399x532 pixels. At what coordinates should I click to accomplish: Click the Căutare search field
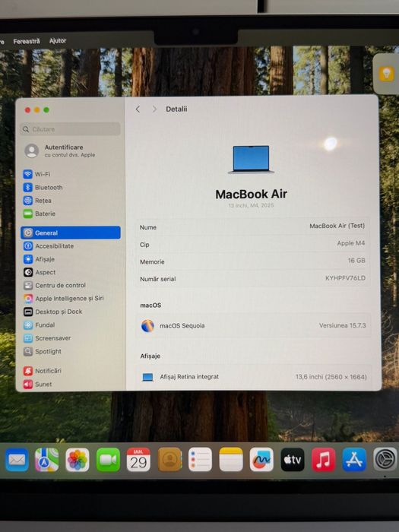coord(70,129)
